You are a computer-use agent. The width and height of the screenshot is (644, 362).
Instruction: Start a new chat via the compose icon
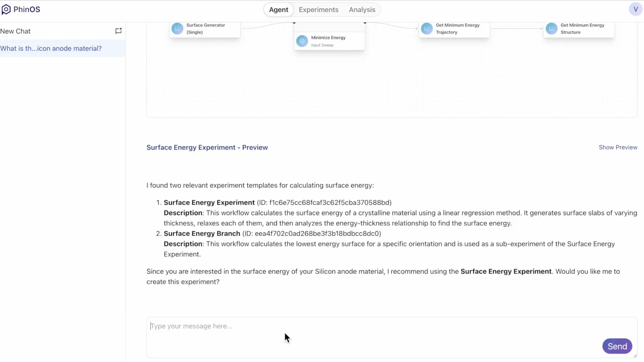[119, 31]
